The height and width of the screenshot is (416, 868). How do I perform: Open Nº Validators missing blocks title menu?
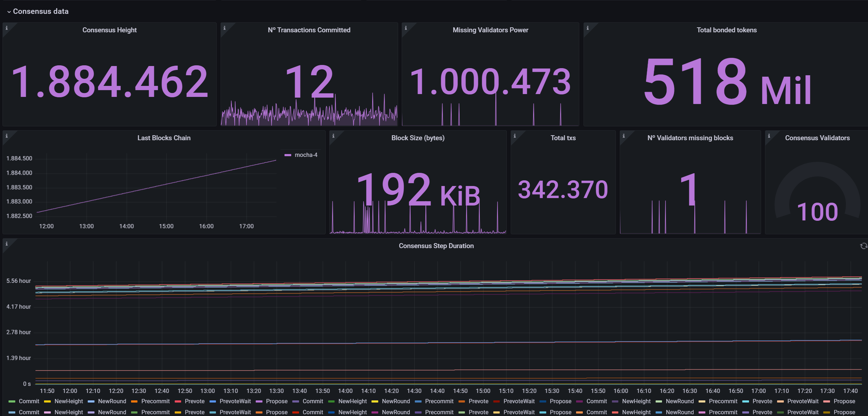click(x=690, y=138)
